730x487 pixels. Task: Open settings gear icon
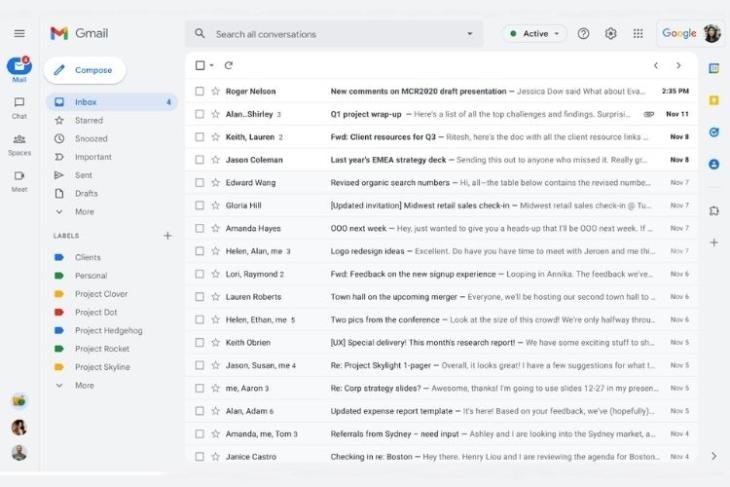click(x=611, y=33)
